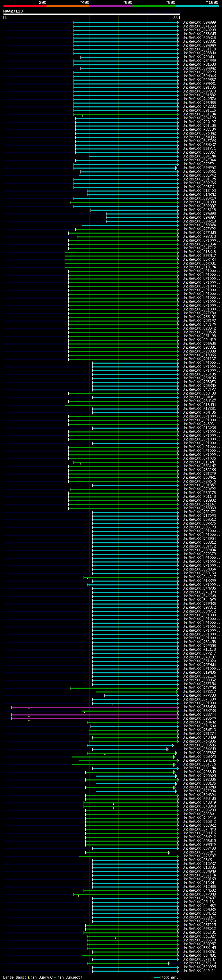This screenshot has height=980, width=222.
Task: Select the UniRef100_B6KNY7 label
Action: 199,852
